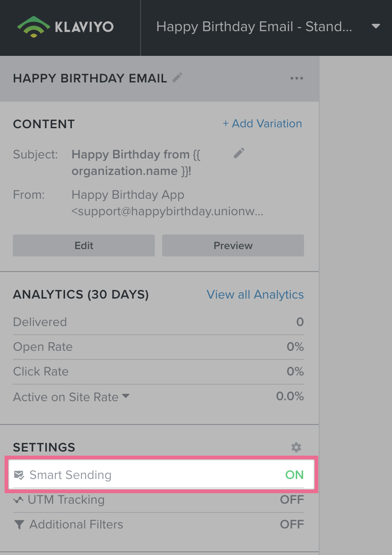Click the Smart Sending envelope icon
392x555 pixels.
point(19,475)
